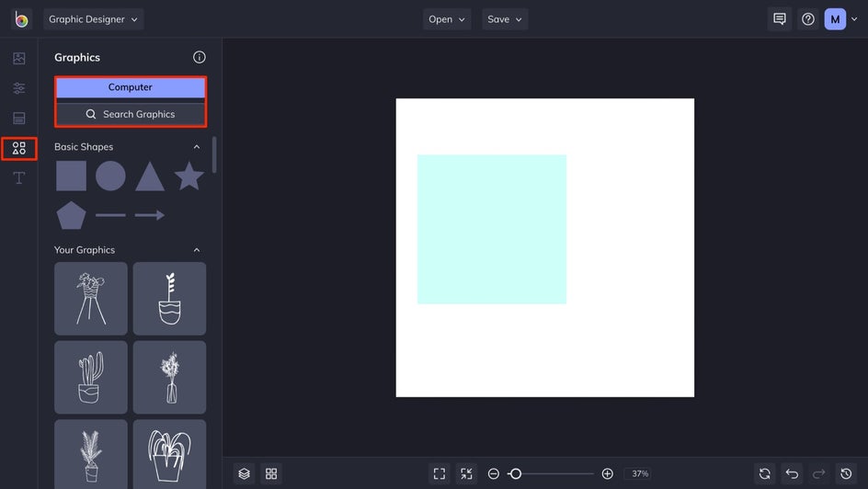The height and width of the screenshot is (489, 868).
Task: Collapse the Basic Shapes section
Action: 197,146
